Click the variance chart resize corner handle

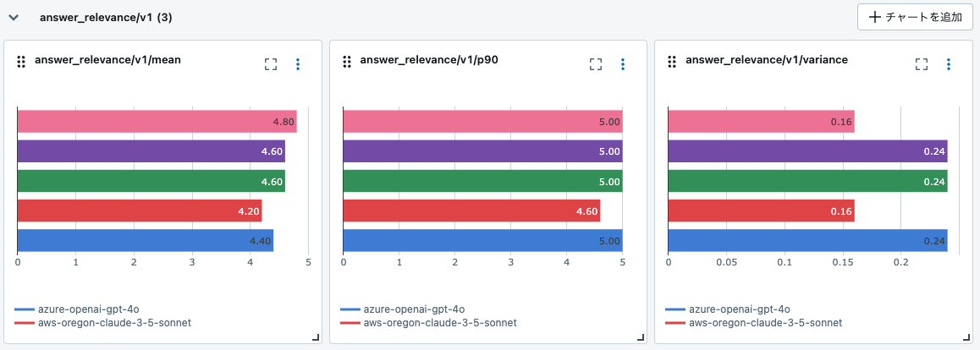966,337
